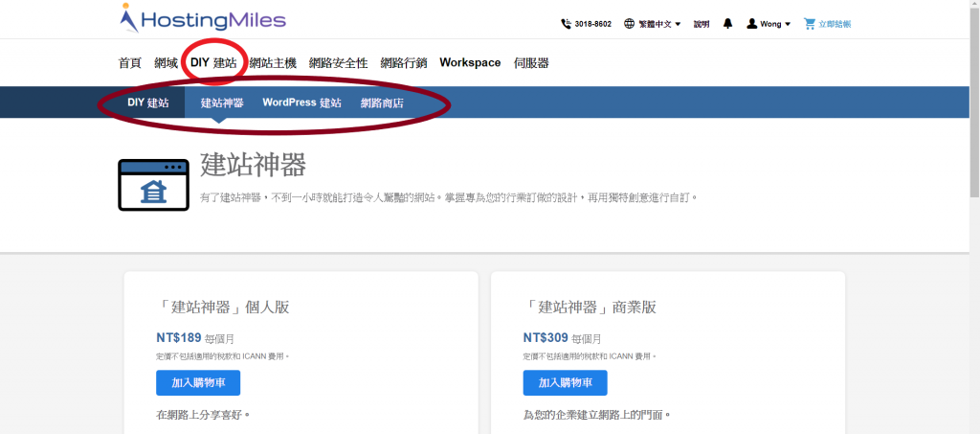Click the phone icon beside 3018-8602
Image resolution: width=980 pixels, height=434 pixels.
click(566, 24)
